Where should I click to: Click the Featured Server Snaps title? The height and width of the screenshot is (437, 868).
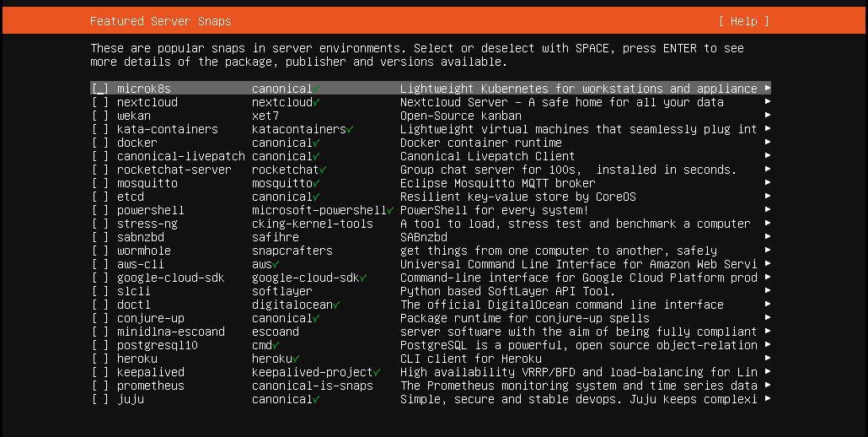(x=160, y=21)
